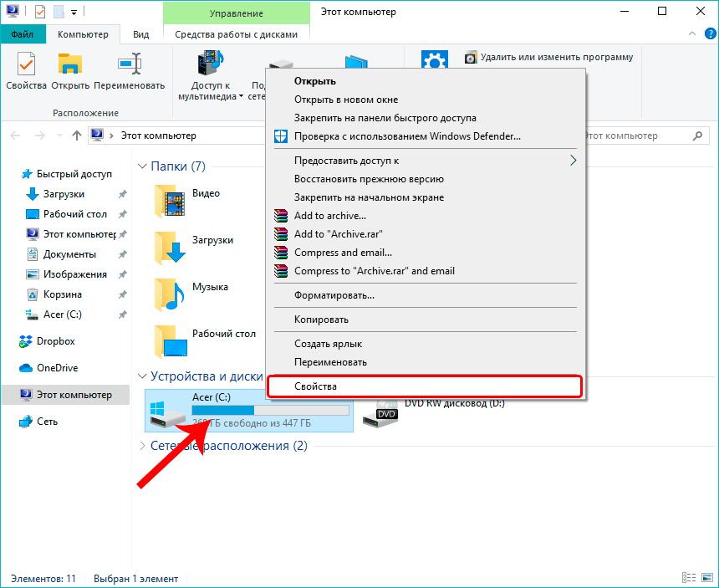Screen dimensions: 719x588
Task: Expand the Сетевые расположения (2) group
Action: (x=142, y=446)
